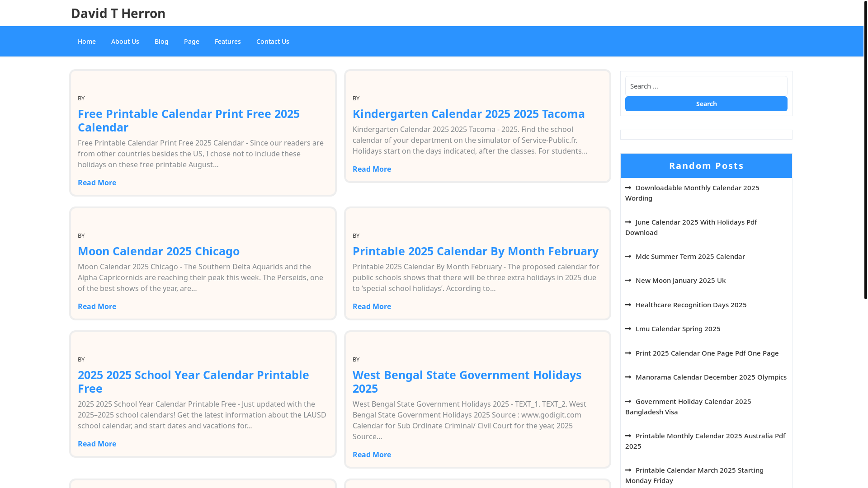Open Healthcare Recognition Days 2025 link
The width and height of the screenshot is (868, 488).
click(x=691, y=305)
